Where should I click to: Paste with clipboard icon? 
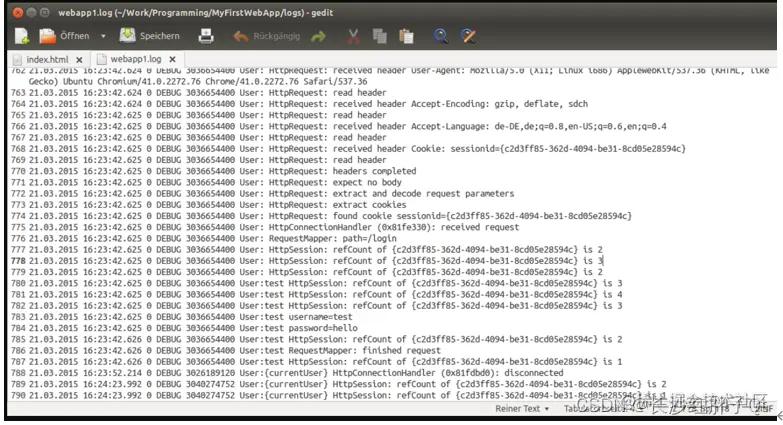click(406, 36)
